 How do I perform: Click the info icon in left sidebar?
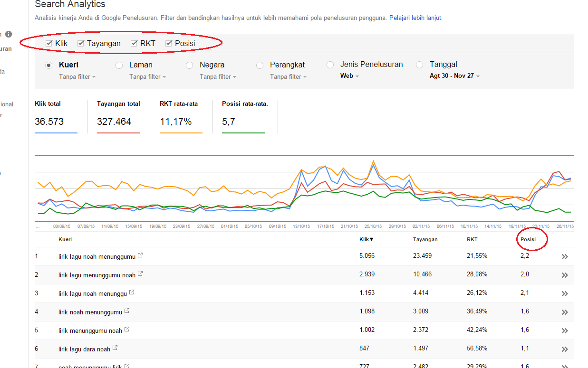pos(9,34)
